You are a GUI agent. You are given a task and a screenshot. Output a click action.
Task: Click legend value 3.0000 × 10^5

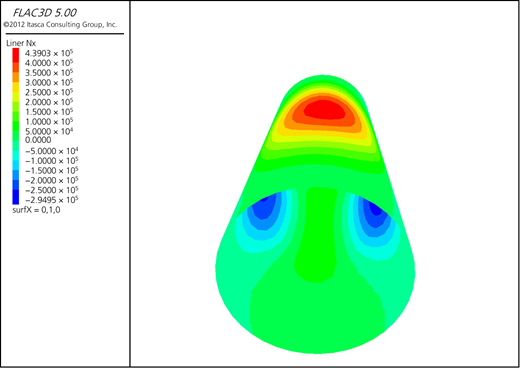[x=49, y=82]
